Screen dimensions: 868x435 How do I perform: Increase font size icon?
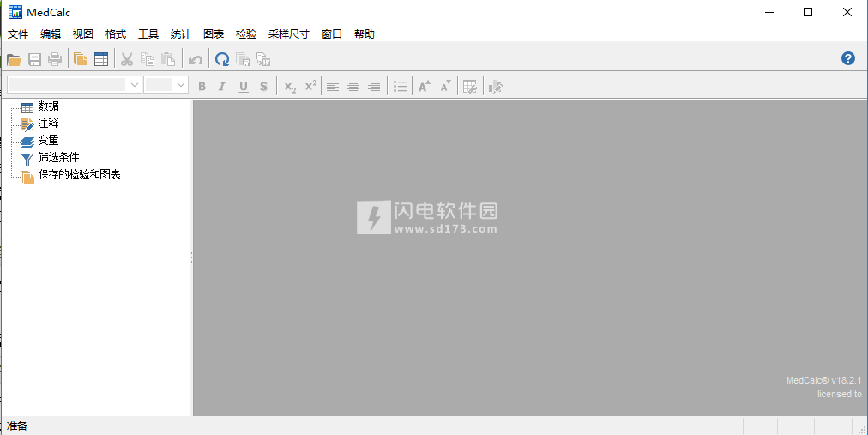425,87
